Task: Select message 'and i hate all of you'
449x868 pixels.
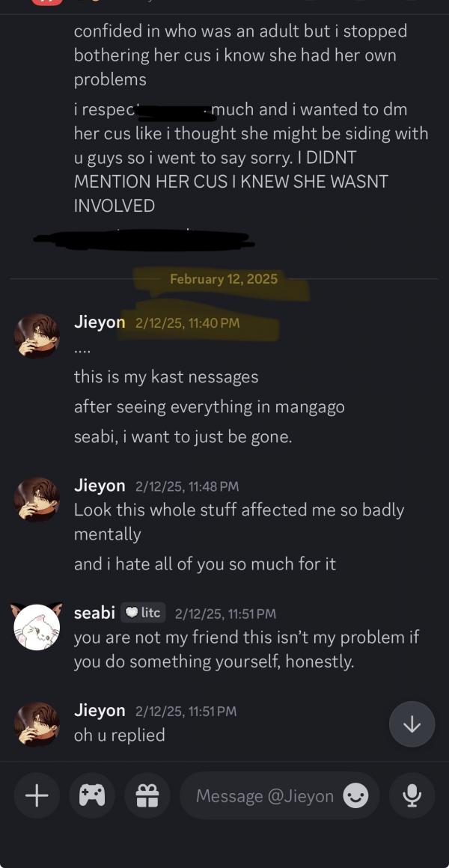Action: click(x=205, y=563)
